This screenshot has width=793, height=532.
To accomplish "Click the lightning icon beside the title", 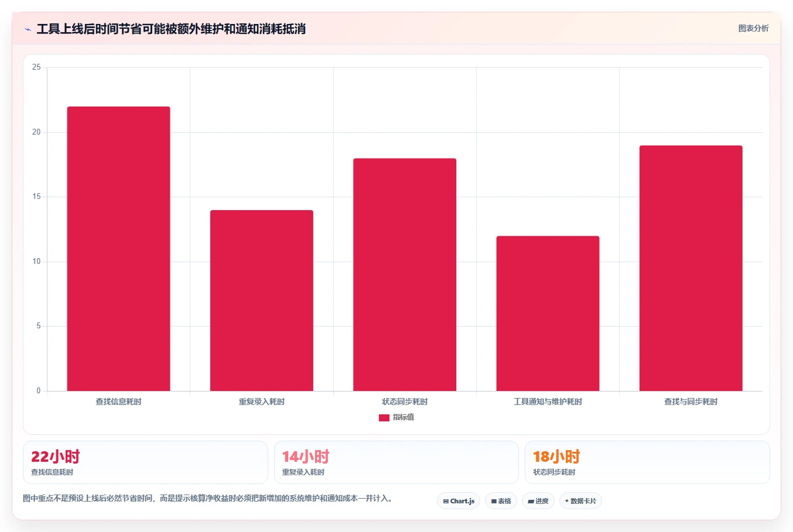I will pyautogui.click(x=28, y=29).
